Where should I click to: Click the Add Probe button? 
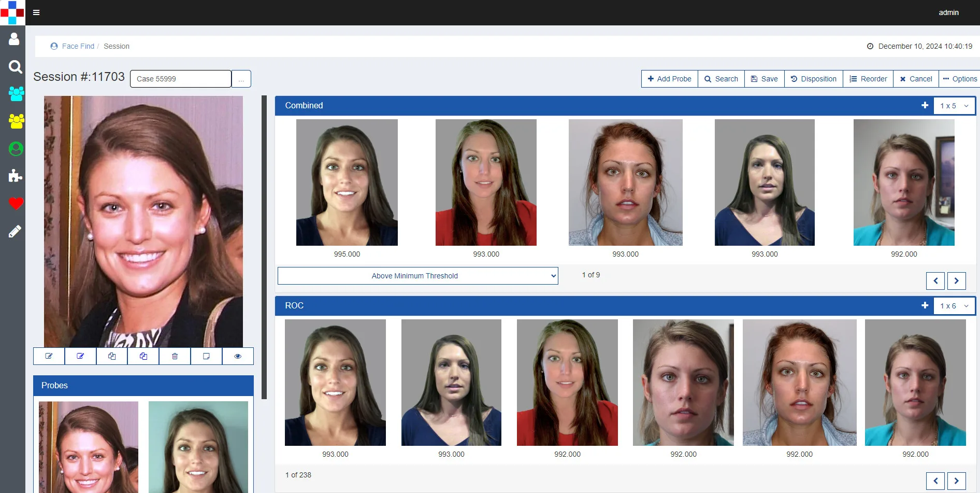(x=669, y=79)
